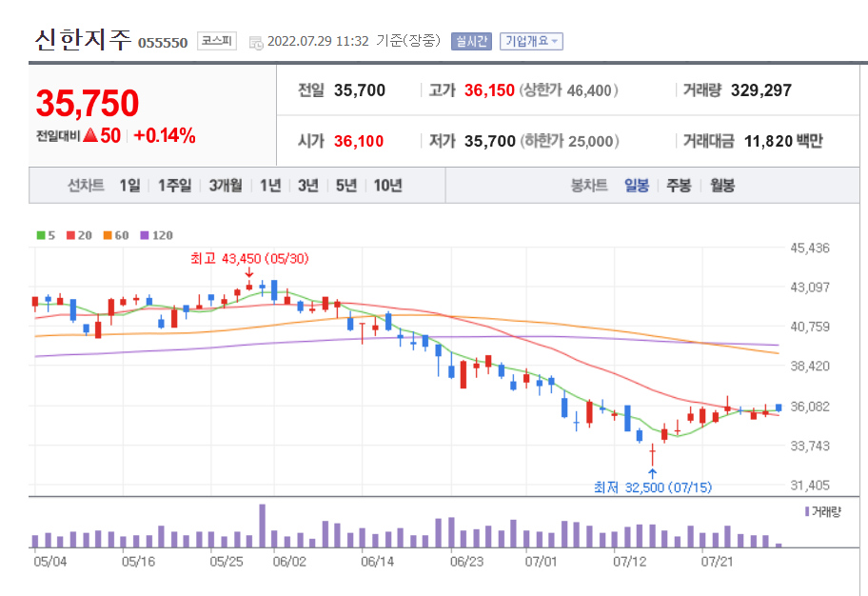Screen dimensions: 868x596
Task: Click the purple 120-day moving average swatch
Action: (x=145, y=235)
